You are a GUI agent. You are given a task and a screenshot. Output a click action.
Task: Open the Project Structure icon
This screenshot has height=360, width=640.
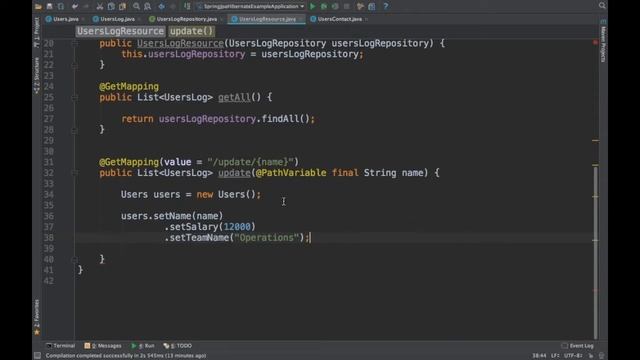[360, 6]
